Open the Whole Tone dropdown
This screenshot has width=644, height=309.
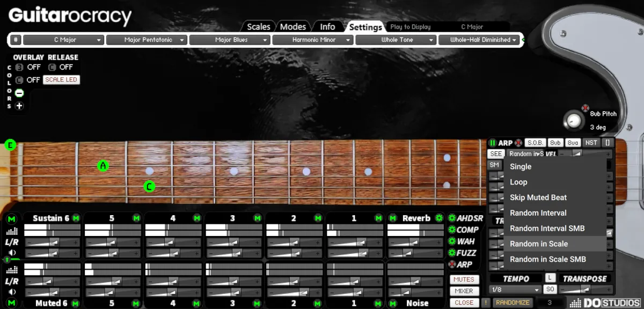[396, 40]
